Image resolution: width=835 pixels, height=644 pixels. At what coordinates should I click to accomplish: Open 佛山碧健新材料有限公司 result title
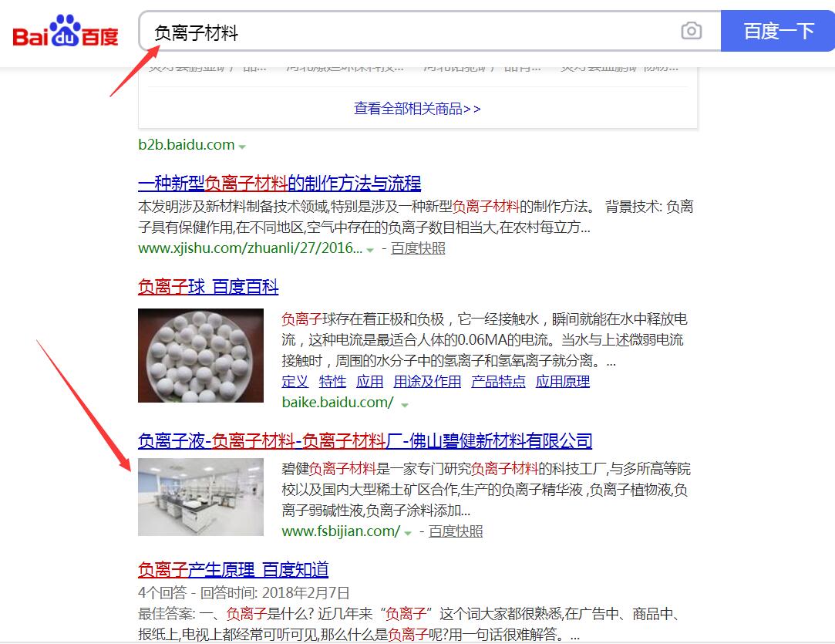tap(365, 441)
